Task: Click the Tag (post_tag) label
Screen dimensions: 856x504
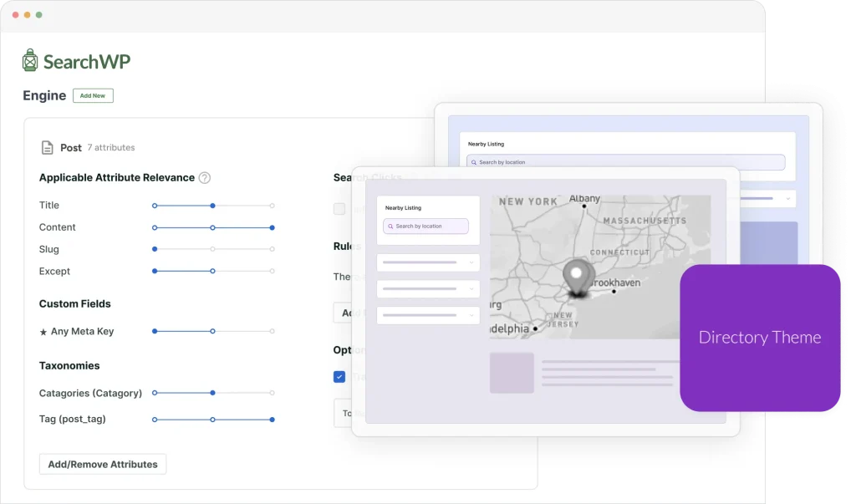Action: 73,419
